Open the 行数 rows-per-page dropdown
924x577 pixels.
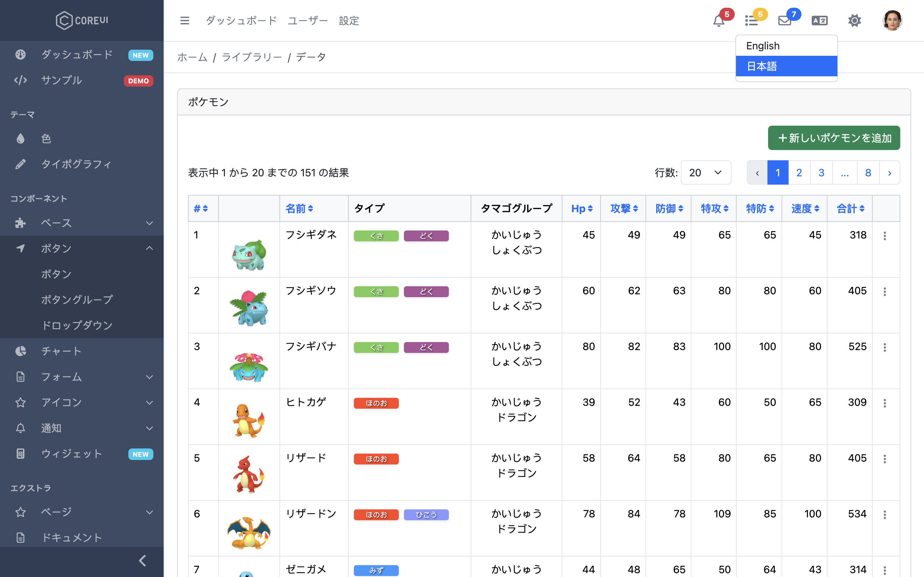coord(706,173)
